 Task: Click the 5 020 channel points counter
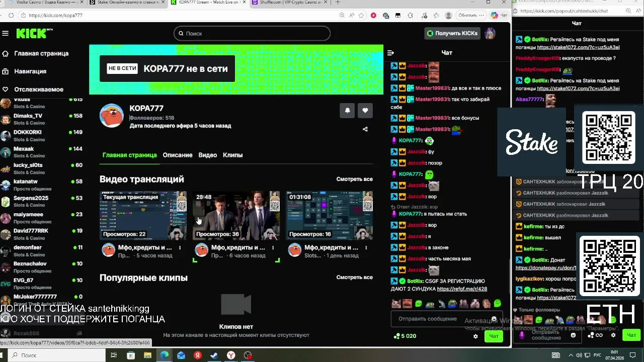(x=405, y=336)
